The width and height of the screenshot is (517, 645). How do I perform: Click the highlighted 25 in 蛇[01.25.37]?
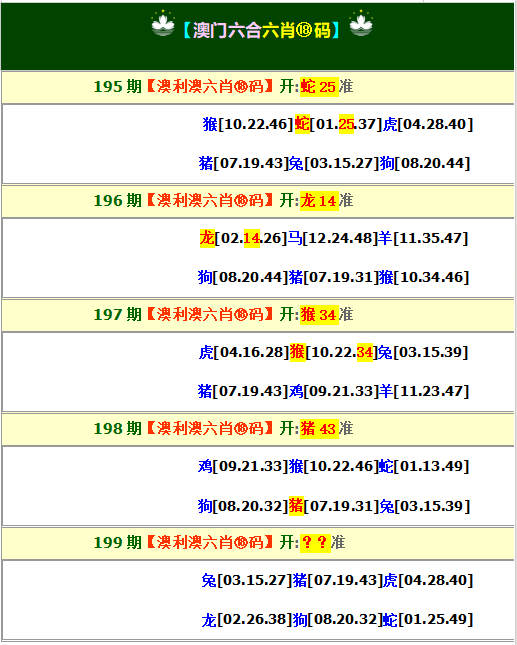(346, 124)
